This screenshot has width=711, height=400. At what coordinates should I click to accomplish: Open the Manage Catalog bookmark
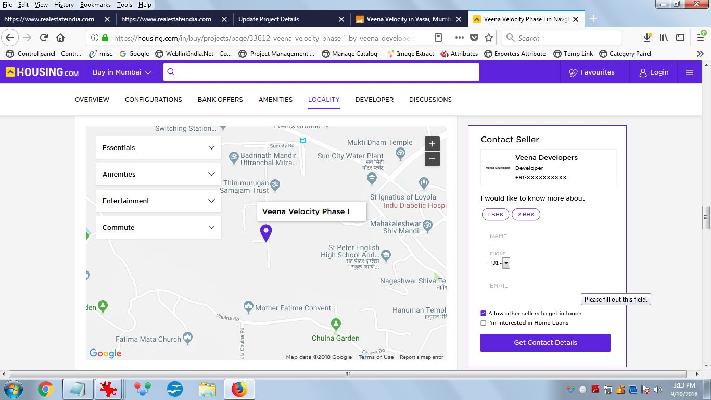click(x=350, y=54)
